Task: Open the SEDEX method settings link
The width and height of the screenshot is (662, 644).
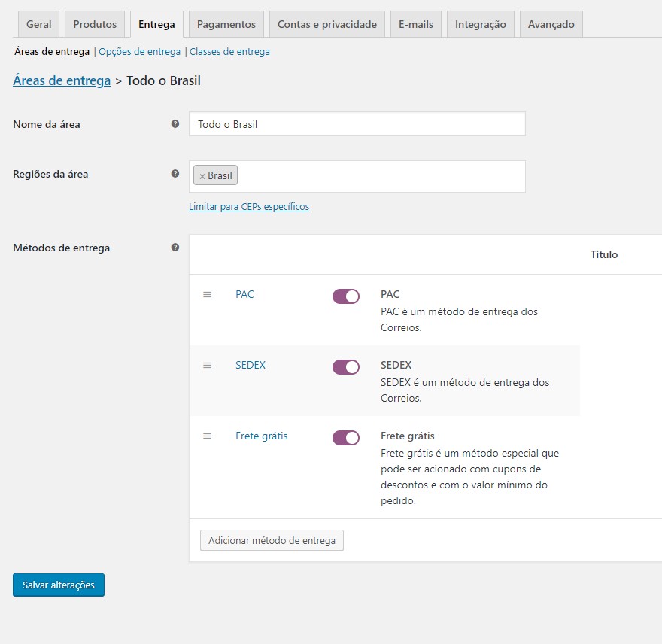Action: click(251, 365)
